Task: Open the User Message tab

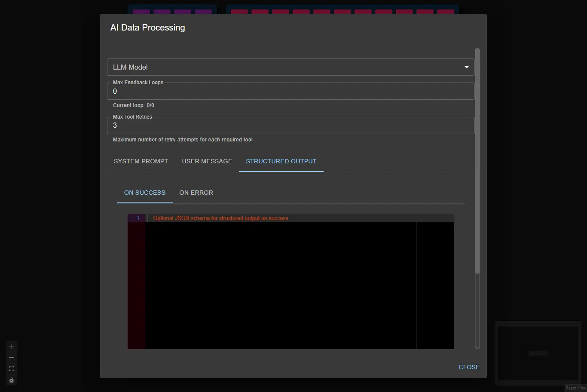Action: click(207, 162)
